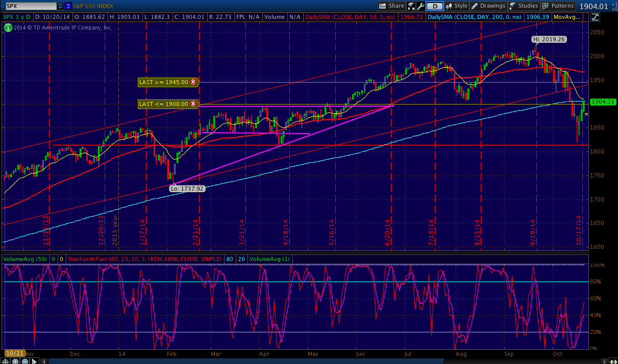618x364 pixels.
Task: Click the Share button in the toolbar
Action: point(391,6)
